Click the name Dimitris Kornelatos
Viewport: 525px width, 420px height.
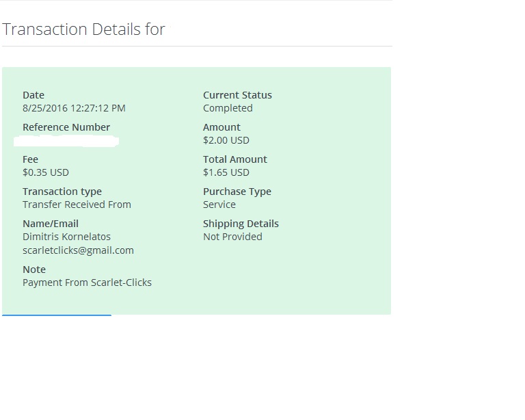click(x=66, y=237)
